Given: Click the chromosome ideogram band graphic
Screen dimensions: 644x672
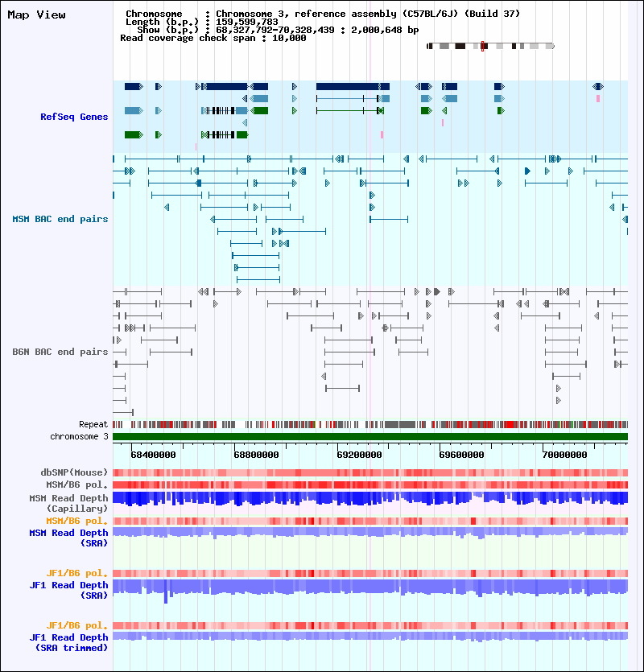Looking at the screenshot, I should coord(490,47).
